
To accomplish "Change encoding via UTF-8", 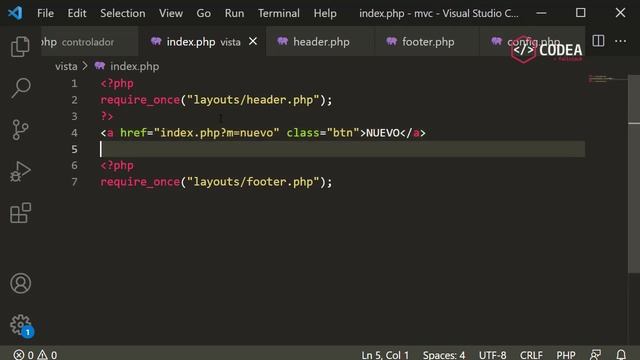I will pyautogui.click(x=492, y=354).
